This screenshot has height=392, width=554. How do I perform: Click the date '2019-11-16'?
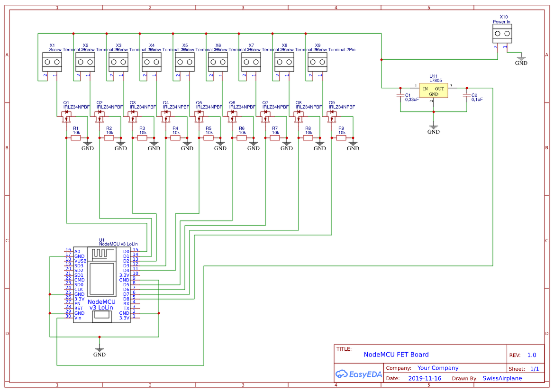(425, 378)
